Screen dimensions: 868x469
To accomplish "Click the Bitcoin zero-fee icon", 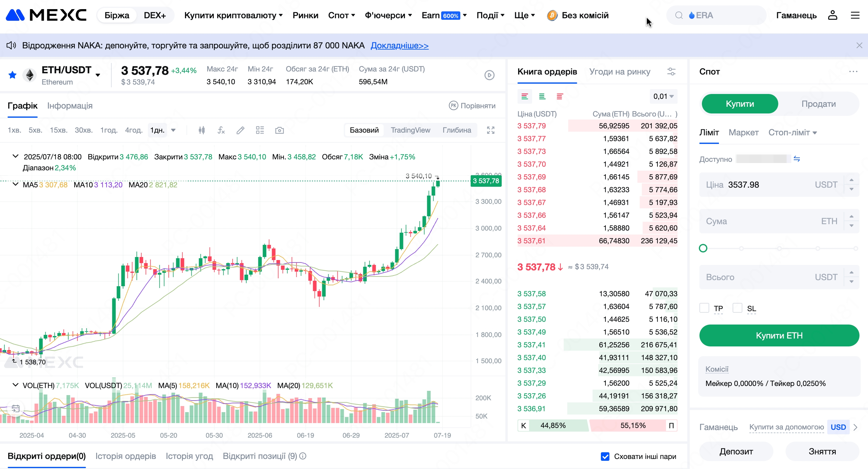I will click(x=552, y=15).
